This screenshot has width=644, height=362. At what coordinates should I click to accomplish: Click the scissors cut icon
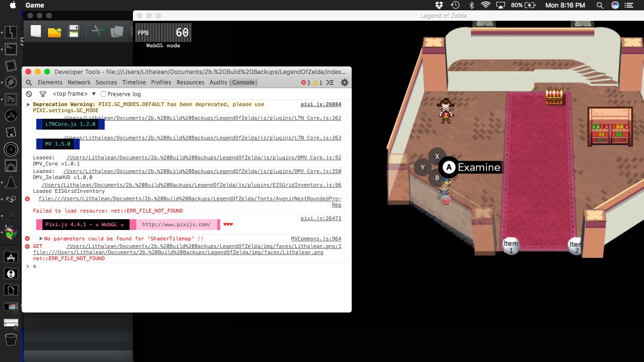(x=98, y=32)
